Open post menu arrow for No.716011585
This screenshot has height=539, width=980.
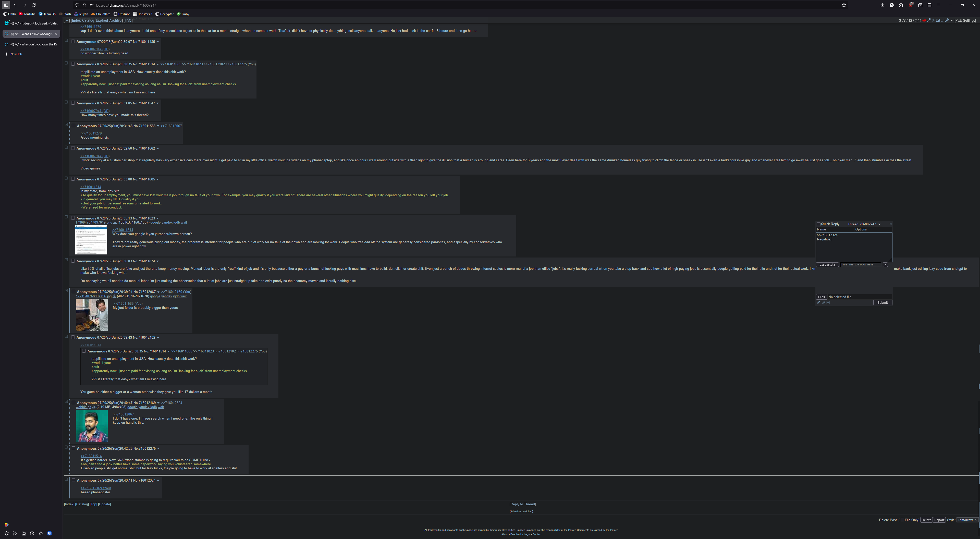(x=158, y=126)
